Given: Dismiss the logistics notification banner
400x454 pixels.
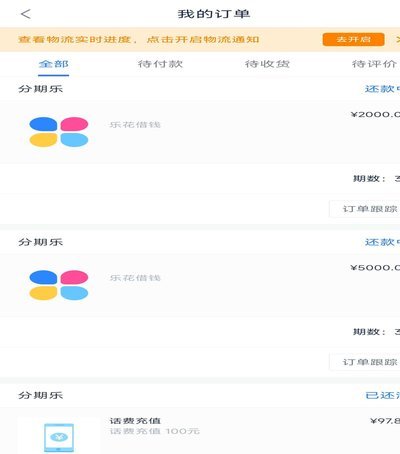Looking at the screenshot, I should click(x=398, y=39).
